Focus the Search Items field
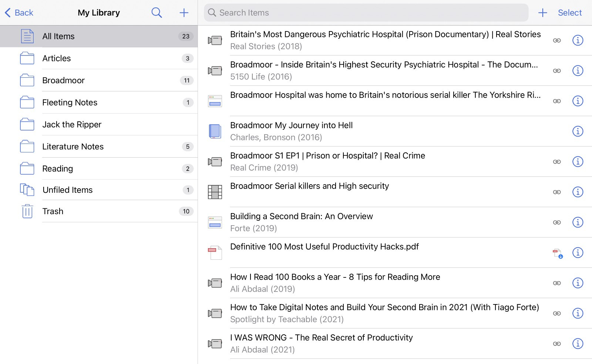The height and width of the screenshot is (364, 592). tap(366, 13)
